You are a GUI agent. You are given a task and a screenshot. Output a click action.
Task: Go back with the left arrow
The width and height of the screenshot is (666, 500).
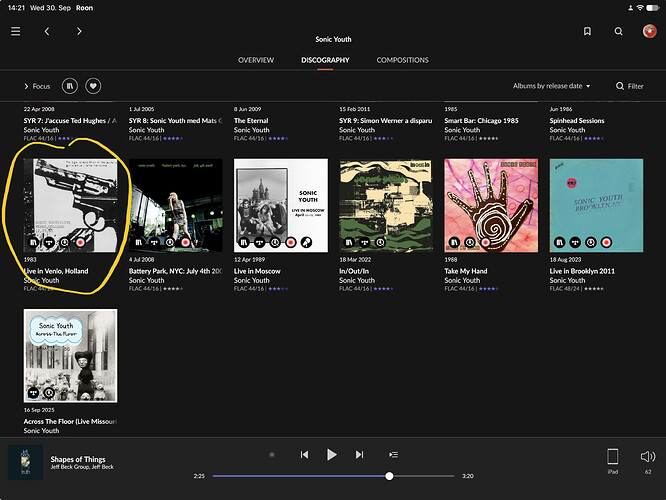click(x=47, y=31)
